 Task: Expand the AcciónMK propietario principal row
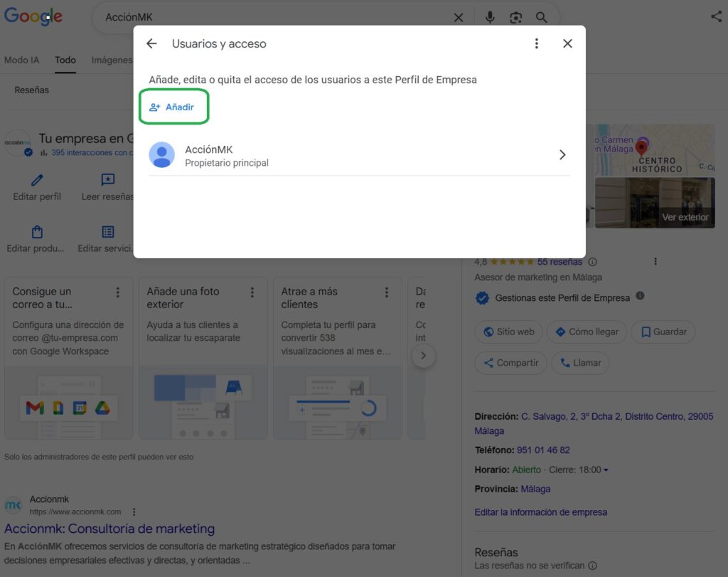[x=562, y=155]
